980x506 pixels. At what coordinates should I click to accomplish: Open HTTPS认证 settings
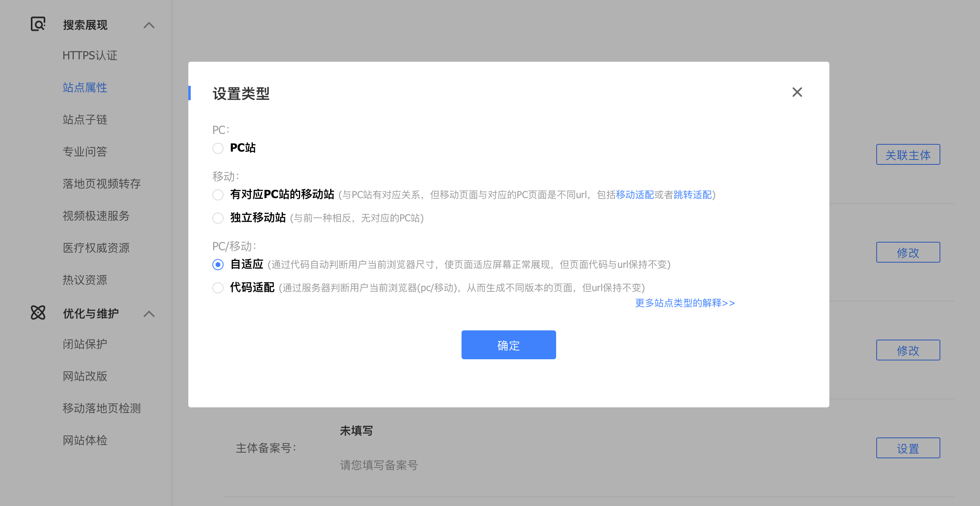tap(89, 55)
